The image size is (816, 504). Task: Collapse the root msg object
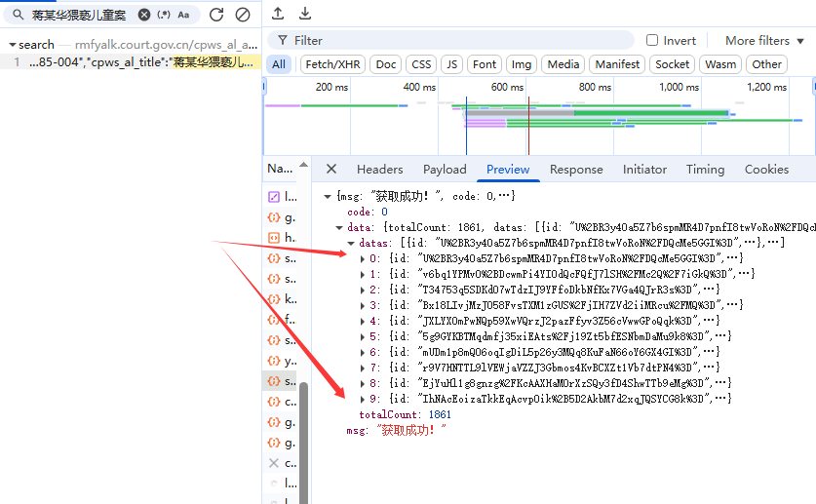coord(328,197)
